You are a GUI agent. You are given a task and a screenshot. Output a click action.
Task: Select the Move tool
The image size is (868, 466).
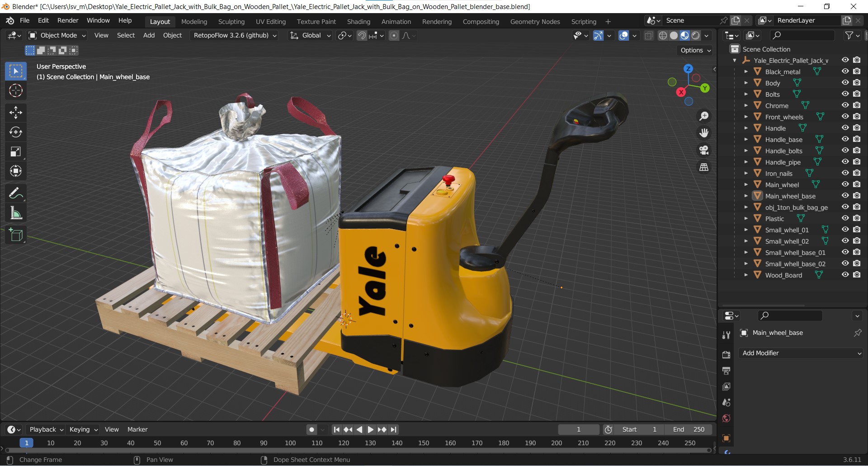click(16, 113)
